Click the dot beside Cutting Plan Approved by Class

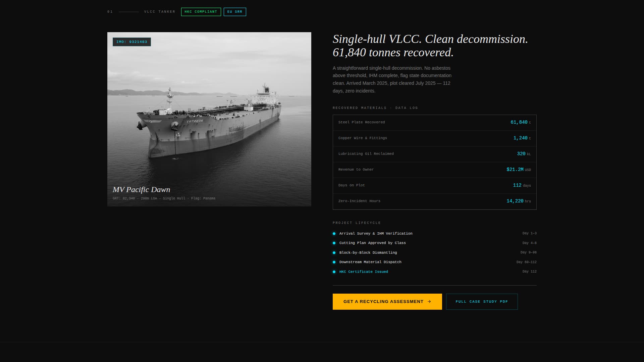click(334, 243)
